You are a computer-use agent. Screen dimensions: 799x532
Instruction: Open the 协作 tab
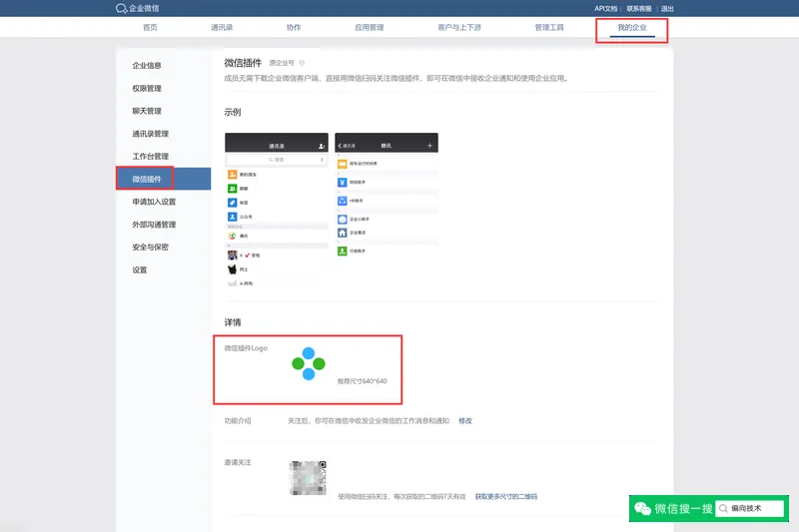pyautogui.click(x=294, y=28)
